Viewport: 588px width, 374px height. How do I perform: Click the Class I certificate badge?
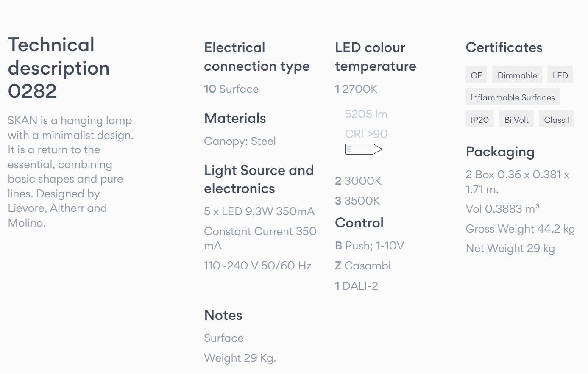click(556, 119)
